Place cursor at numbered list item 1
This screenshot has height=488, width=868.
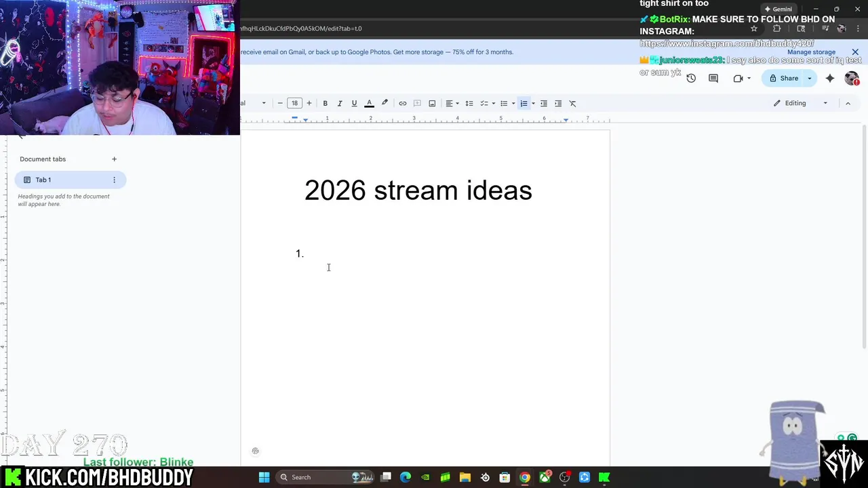[x=299, y=253]
